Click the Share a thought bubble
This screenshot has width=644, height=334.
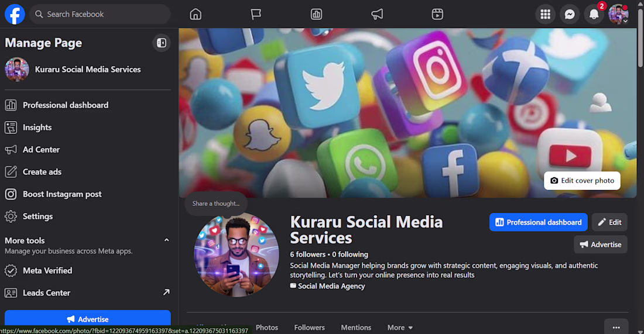215,204
